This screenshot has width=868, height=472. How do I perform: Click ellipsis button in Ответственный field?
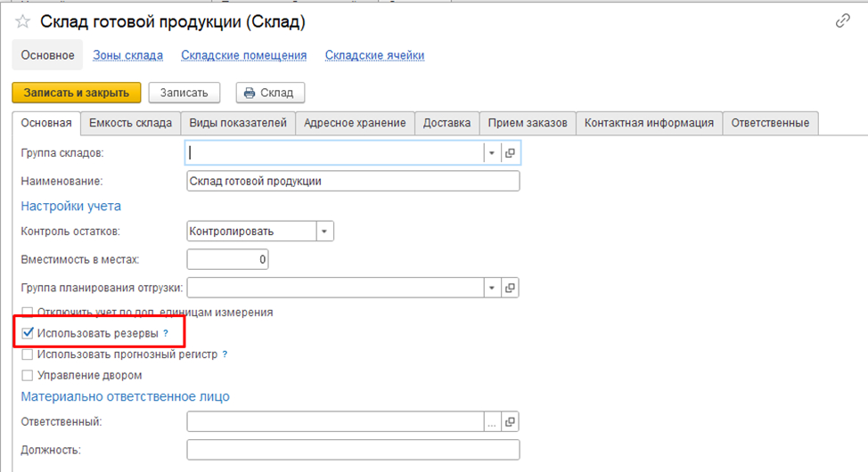492,422
